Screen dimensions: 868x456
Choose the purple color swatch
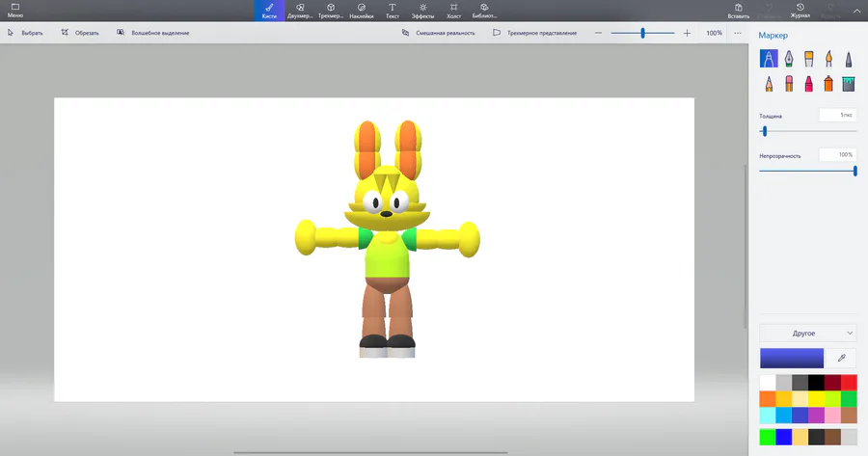pyautogui.click(x=816, y=415)
